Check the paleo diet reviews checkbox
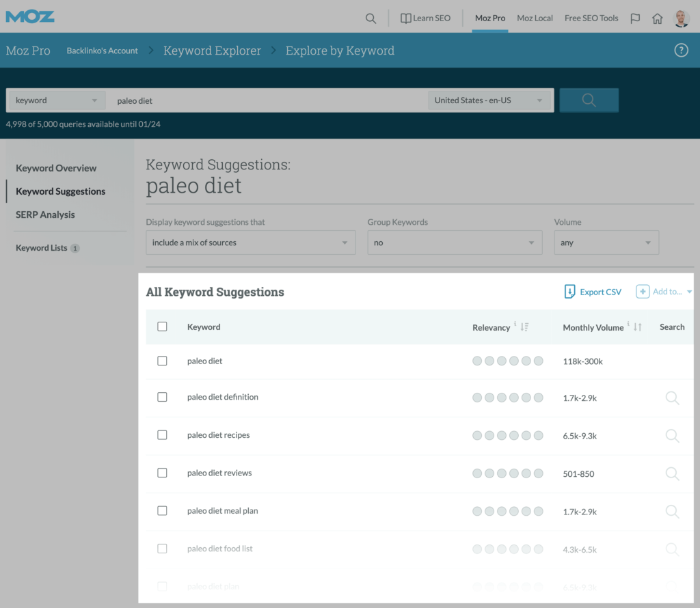The width and height of the screenshot is (700, 608). [x=162, y=473]
